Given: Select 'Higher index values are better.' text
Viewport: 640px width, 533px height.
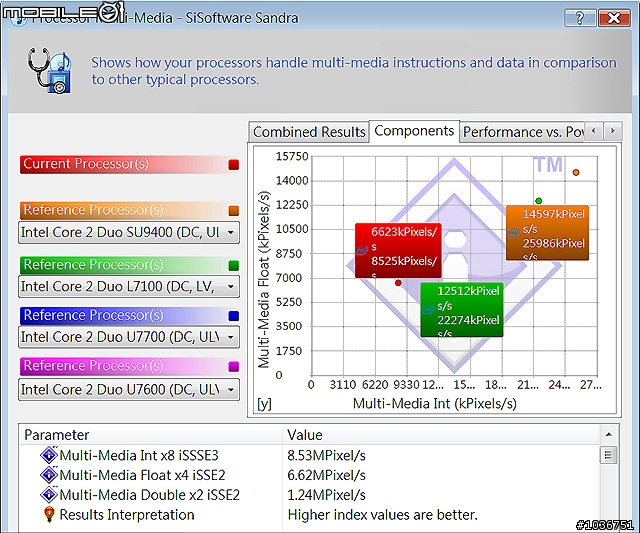Looking at the screenshot, I should tap(382, 515).
